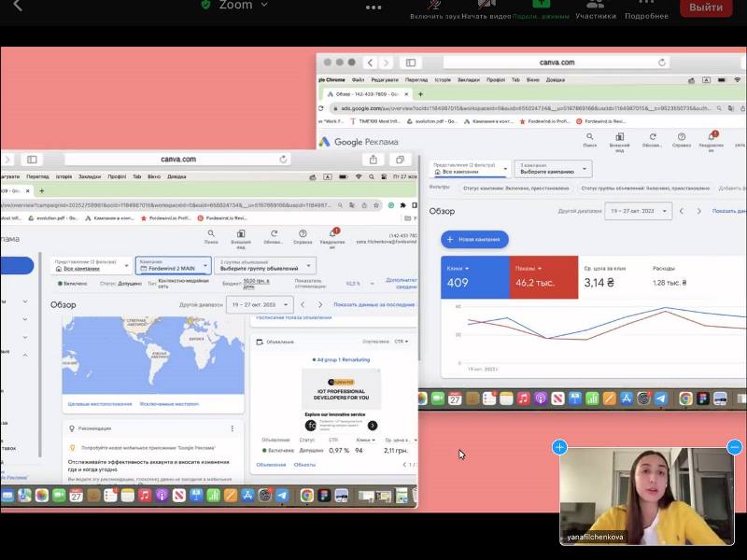The image size is (747, 560).
Task: Open the Подробнее more options
Action: (646, 10)
